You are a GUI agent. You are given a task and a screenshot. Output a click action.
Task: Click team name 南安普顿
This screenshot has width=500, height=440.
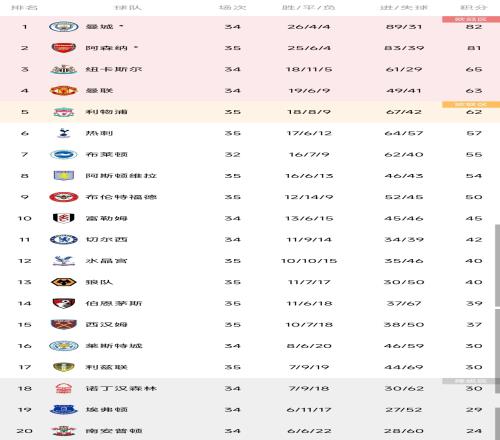[114, 431]
